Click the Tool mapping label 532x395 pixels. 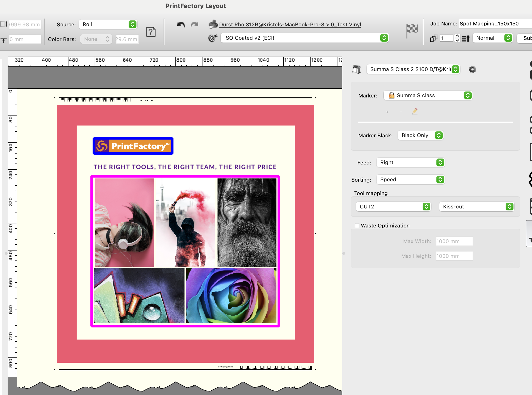coord(371,193)
